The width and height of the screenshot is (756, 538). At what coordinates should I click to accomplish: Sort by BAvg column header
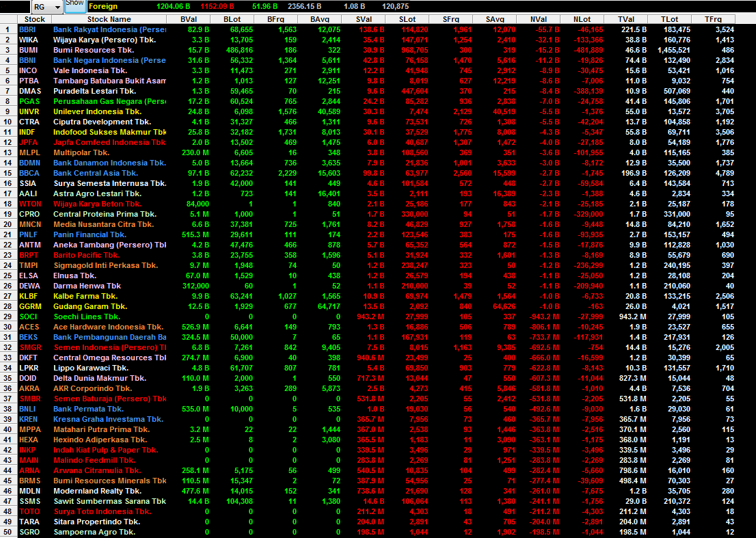[x=320, y=19]
